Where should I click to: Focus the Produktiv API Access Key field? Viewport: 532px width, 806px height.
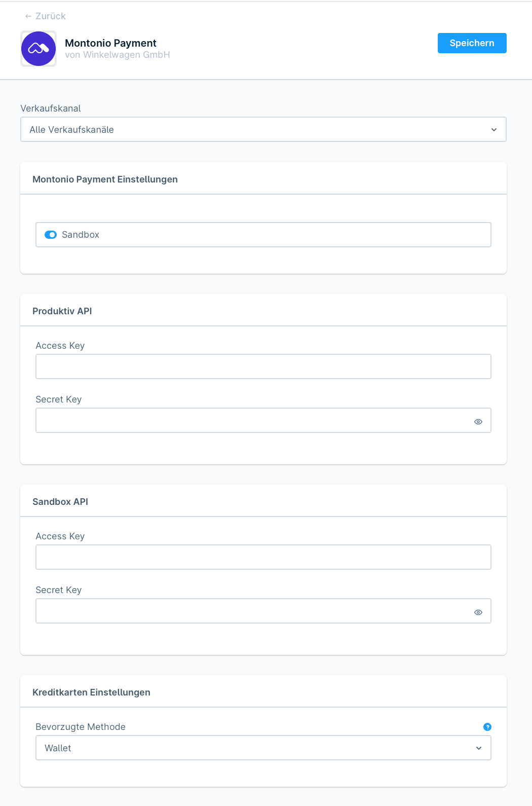pos(263,367)
